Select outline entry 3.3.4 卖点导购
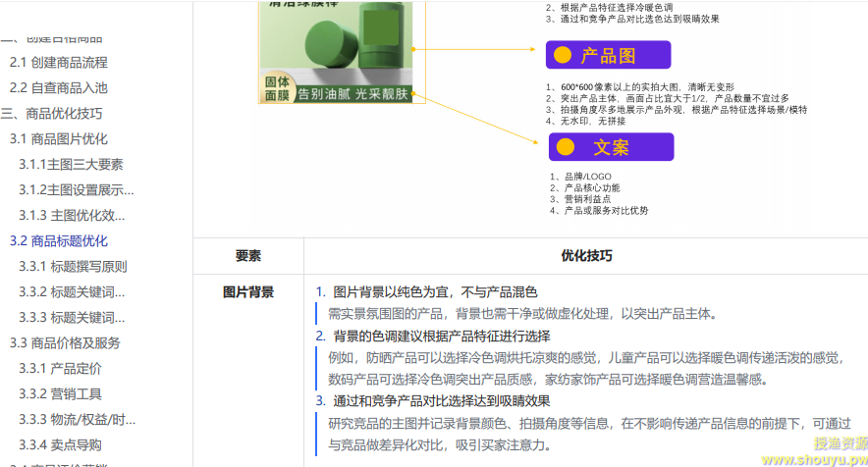 tap(60, 444)
